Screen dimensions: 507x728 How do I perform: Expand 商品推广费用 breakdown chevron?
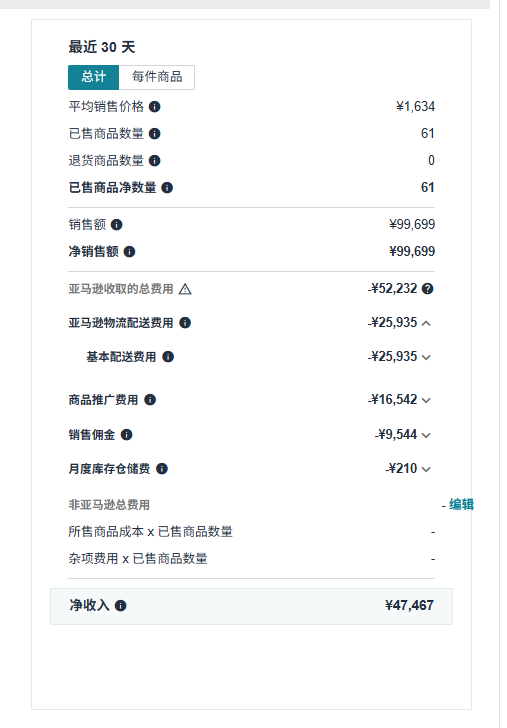pyautogui.click(x=426, y=400)
